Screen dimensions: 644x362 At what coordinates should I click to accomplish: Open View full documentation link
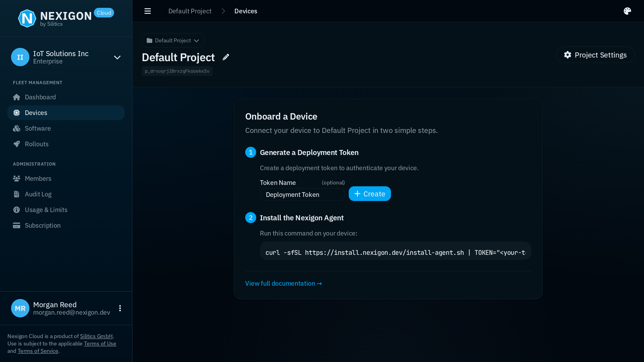click(283, 283)
